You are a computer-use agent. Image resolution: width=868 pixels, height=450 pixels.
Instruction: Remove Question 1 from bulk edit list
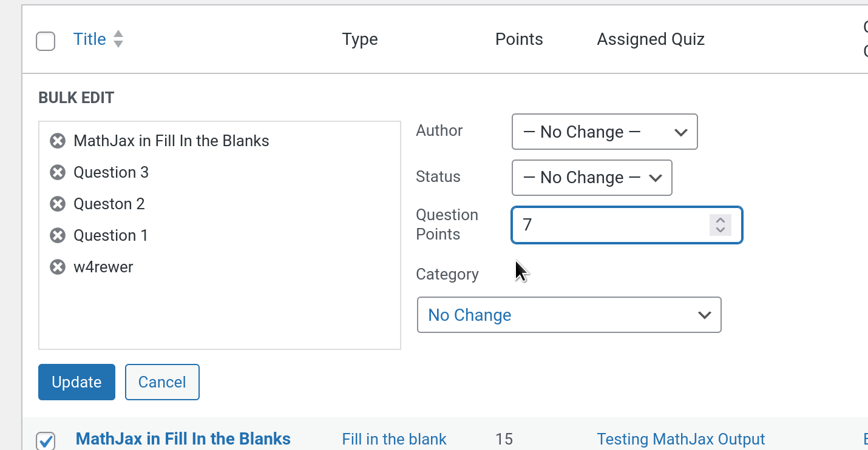pyautogui.click(x=57, y=235)
